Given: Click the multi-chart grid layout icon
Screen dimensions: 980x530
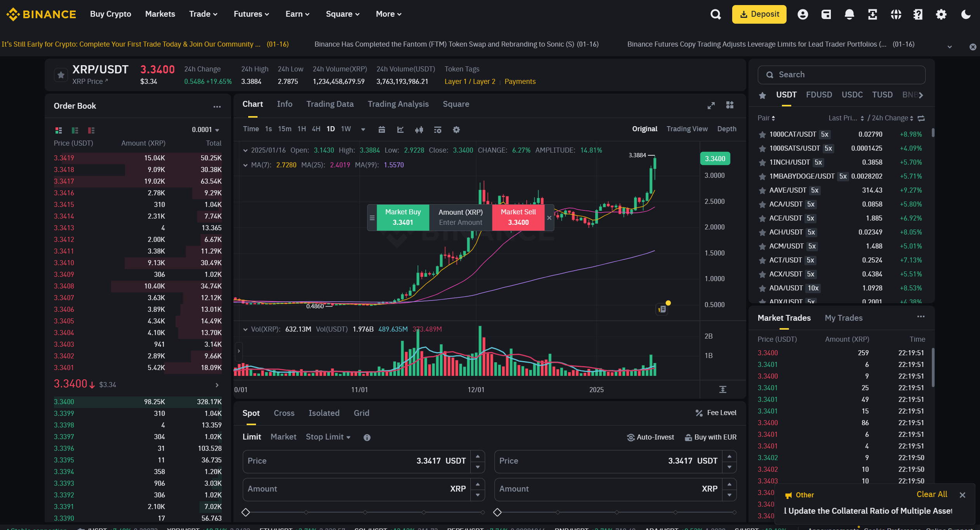Looking at the screenshot, I should pos(730,105).
